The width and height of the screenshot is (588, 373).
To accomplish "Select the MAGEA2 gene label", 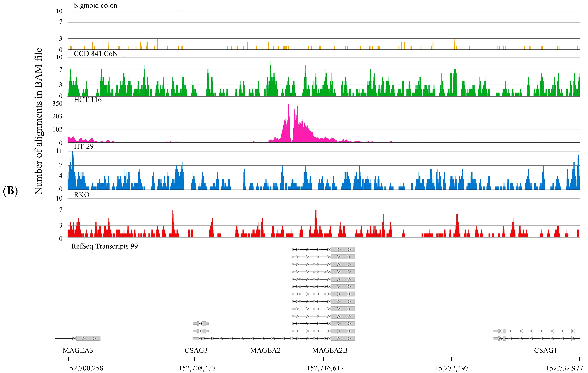I will 265,351.
